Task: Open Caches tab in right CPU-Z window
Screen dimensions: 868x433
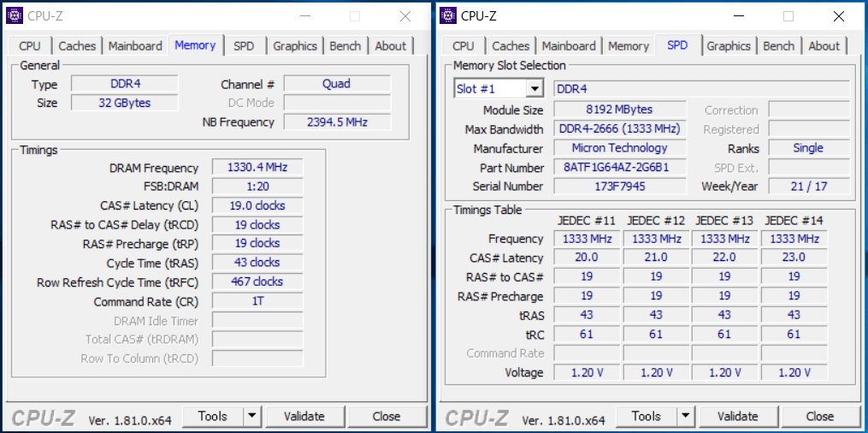Action: point(511,46)
